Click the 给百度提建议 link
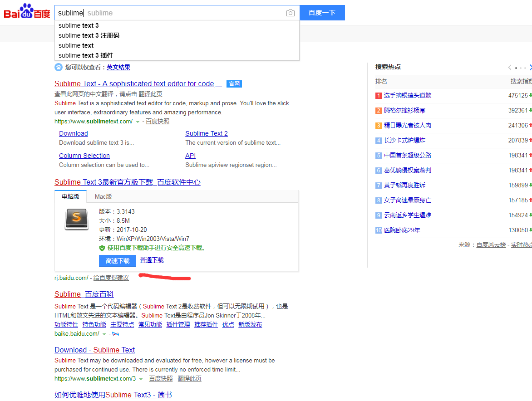Viewport: 532px width, 401px height. point(111,278)
